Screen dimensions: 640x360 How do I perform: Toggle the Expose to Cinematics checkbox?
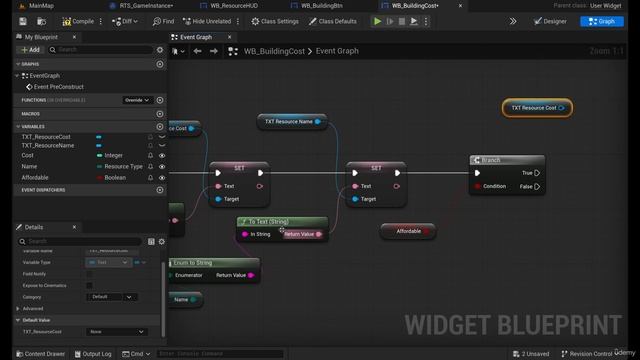pyautogui.click(x=89, y=285)
